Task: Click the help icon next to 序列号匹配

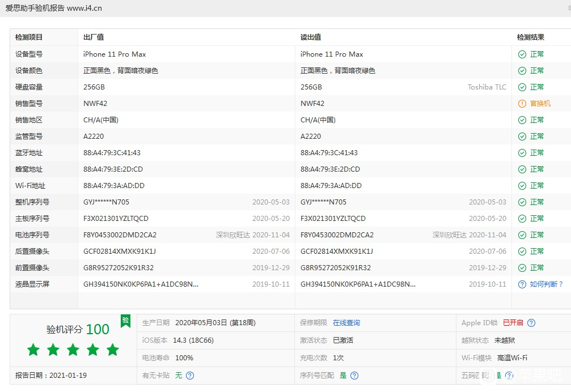Action: [354, 376]
